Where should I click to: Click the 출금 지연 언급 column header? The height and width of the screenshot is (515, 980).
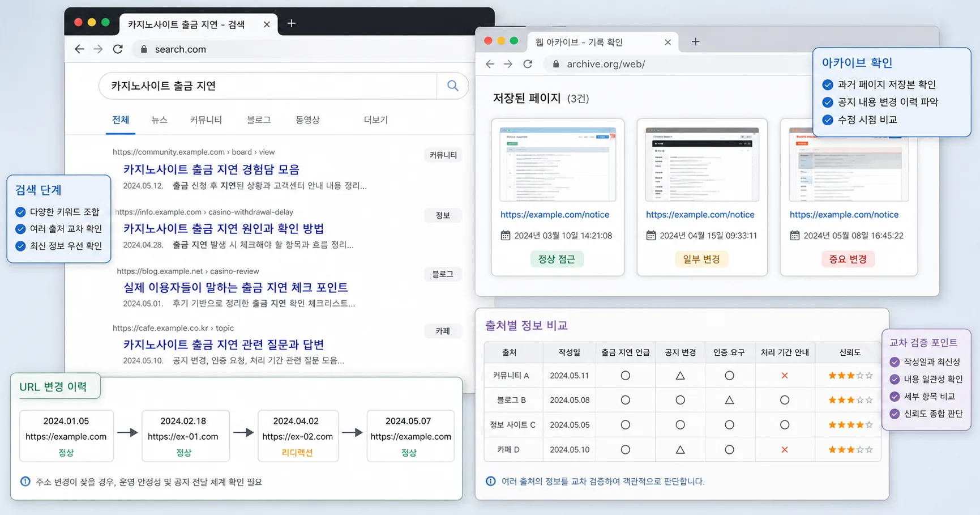pos(625,352)
